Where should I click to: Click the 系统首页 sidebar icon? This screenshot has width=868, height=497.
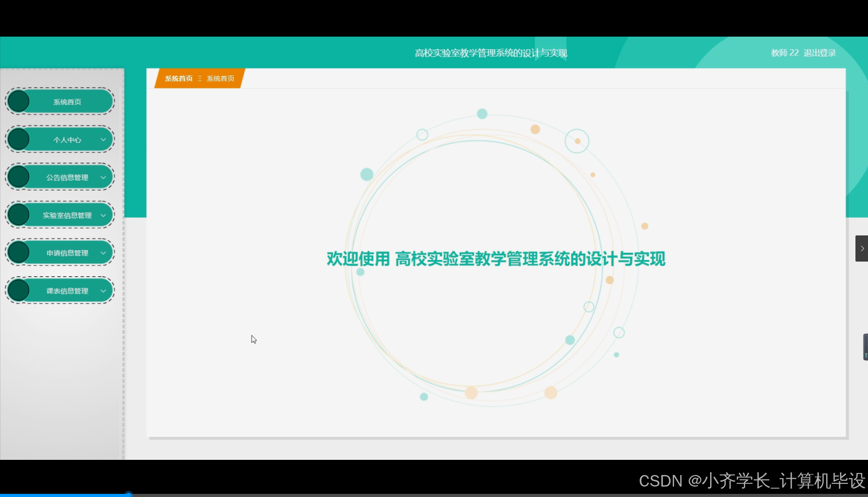(19, 101)
